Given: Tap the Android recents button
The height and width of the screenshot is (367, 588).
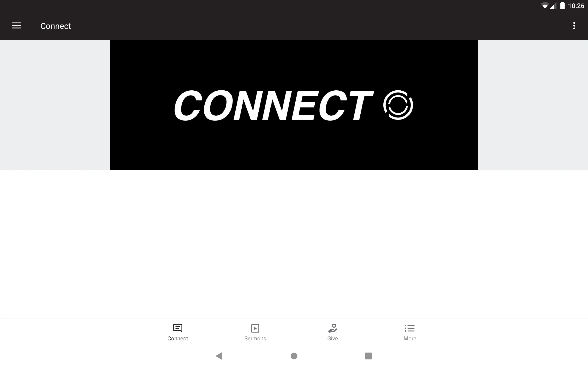Looking at the screenshot, I should 367,356.
